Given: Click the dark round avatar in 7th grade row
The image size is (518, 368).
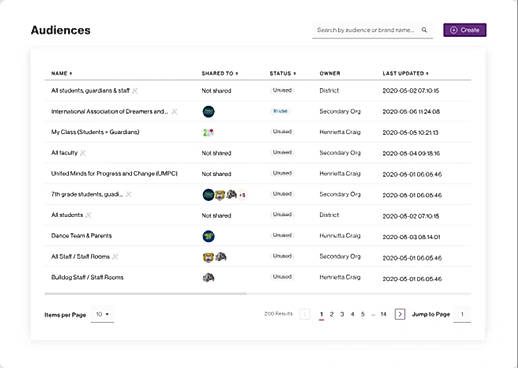Looking at the screenshot, I should pos(208,194).
